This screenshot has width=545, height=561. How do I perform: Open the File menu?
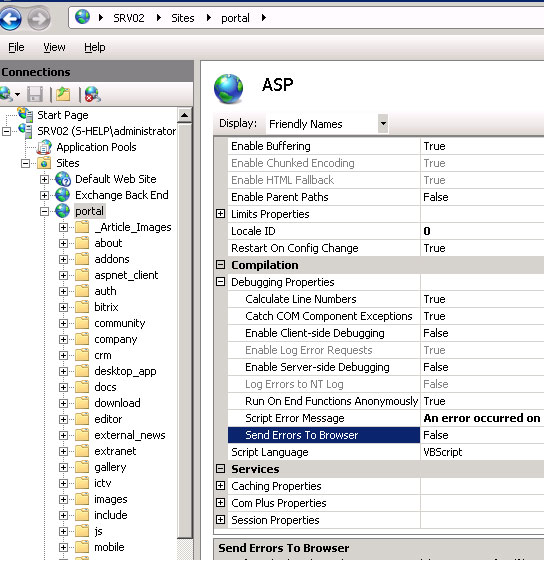[16, 47]
